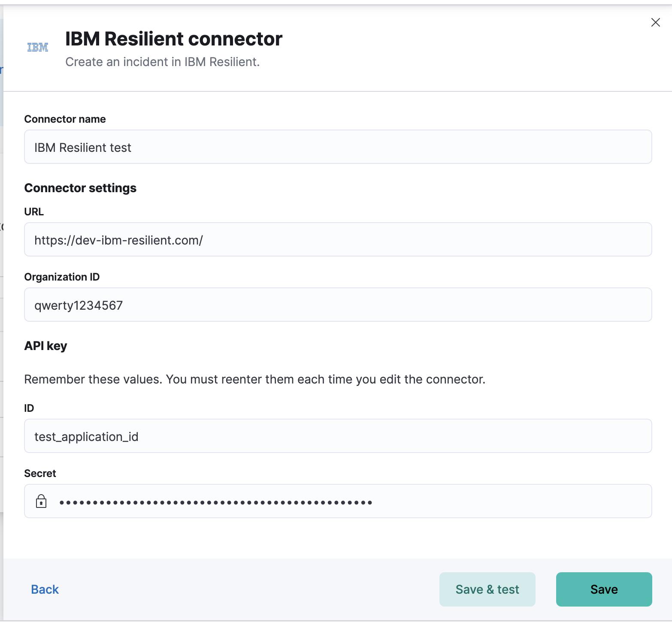Click the 'API key' section heading
The image size is (672, 622).
[45, 345]
